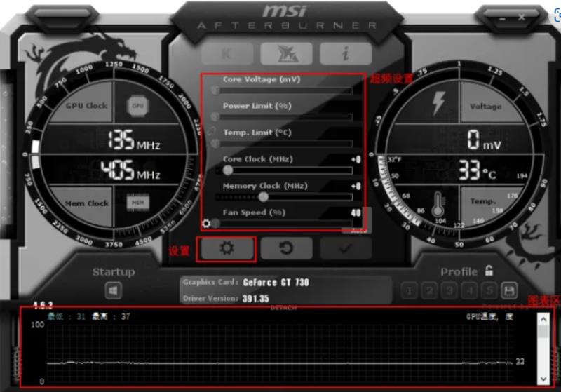561x392 pixels.
Task: Unlock the Profile padlock icon
Action: pyautogui.click(x=489, y=271)
